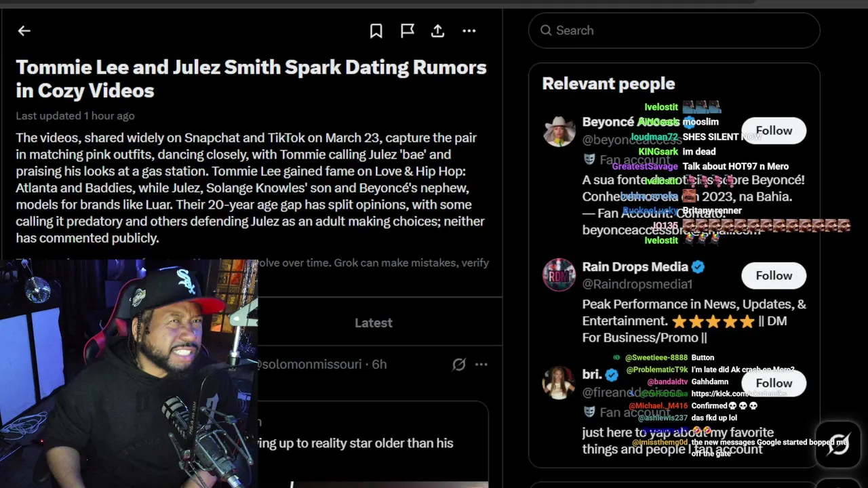The height and width of the screenshot is (488, 868).
Task: Open the more options ellipsis in story header
Action: [x=469, y=30]
